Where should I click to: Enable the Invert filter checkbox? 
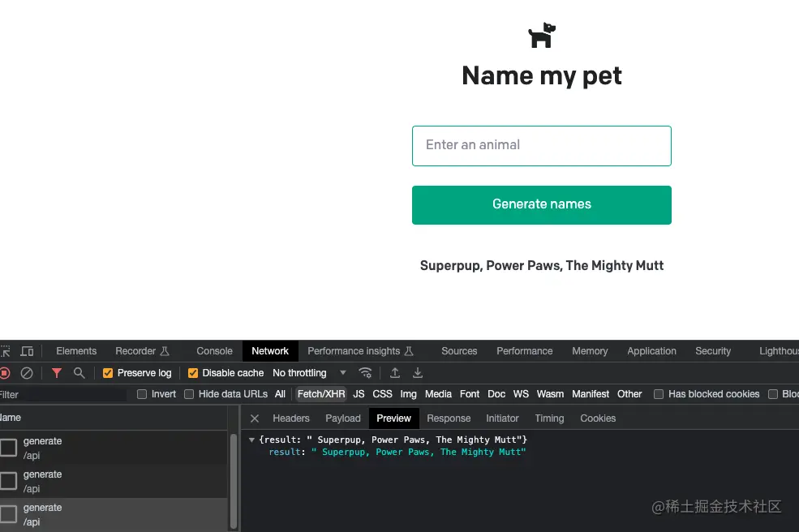[142, 394]
